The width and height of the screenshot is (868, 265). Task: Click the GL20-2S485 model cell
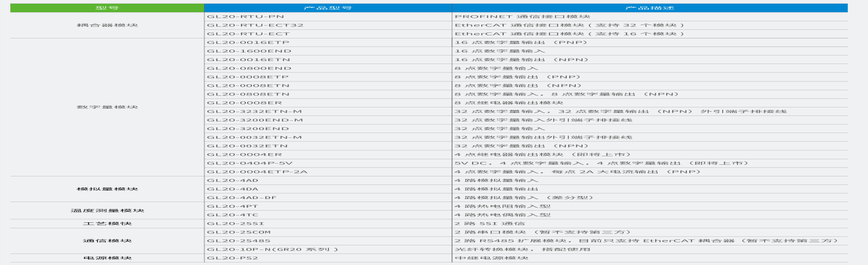(x=328, y=241)
